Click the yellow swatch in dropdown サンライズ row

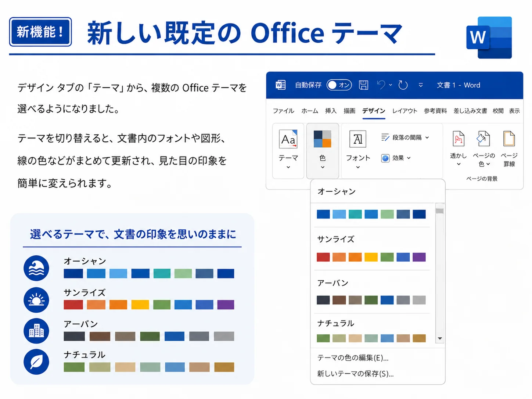[x=371, y=257]
